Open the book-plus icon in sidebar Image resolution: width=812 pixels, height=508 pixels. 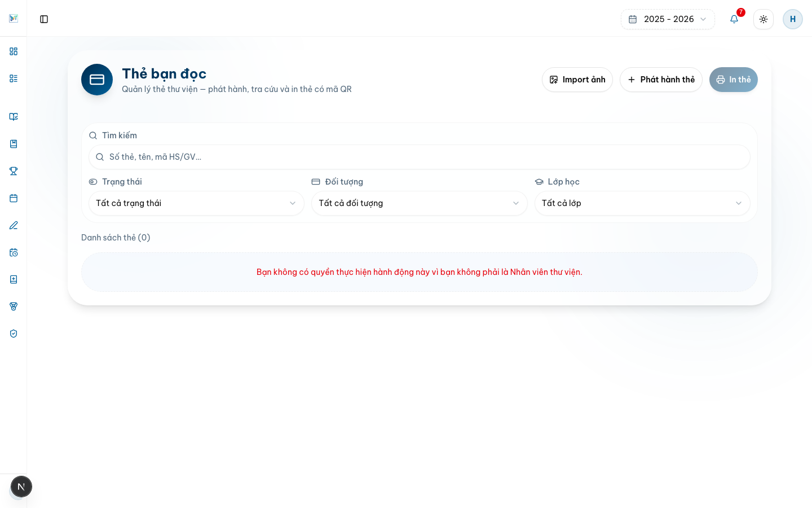coord(14,279)
